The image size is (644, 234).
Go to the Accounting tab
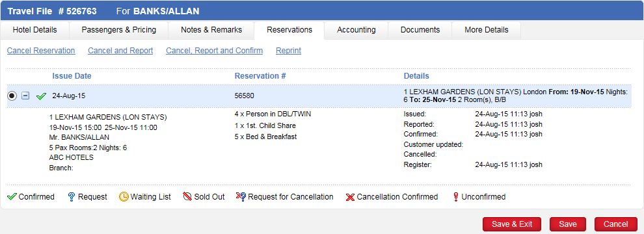[x=356, y=30]
